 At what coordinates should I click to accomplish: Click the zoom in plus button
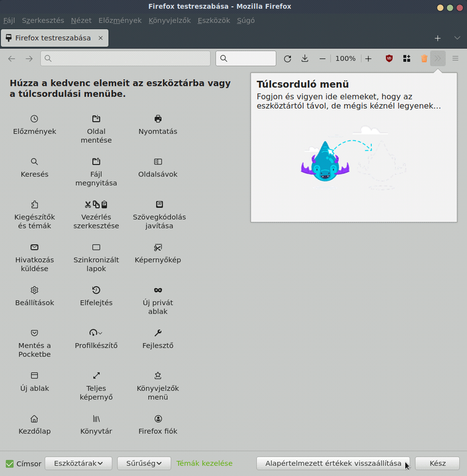pos(368,58)
